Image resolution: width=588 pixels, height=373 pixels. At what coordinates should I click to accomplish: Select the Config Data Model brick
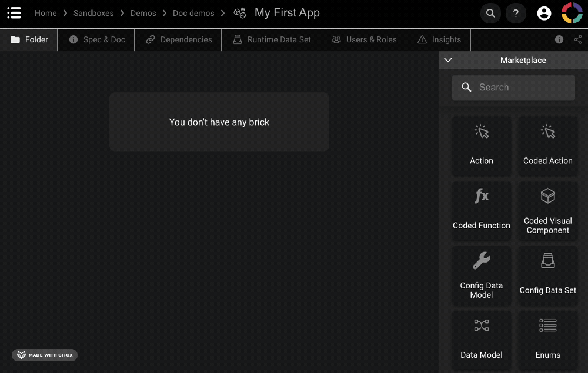481,275
